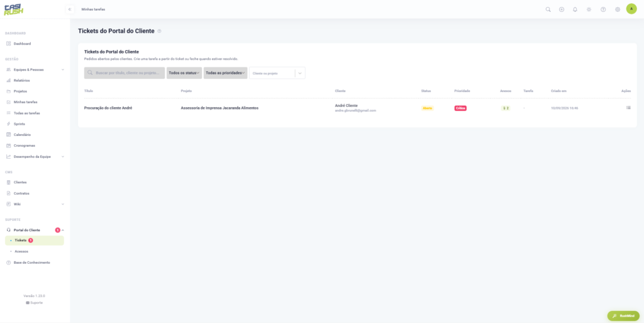Screen dimensions: 644x323
Task: Click the Prioridade column header
Action: tap(462, 91)
